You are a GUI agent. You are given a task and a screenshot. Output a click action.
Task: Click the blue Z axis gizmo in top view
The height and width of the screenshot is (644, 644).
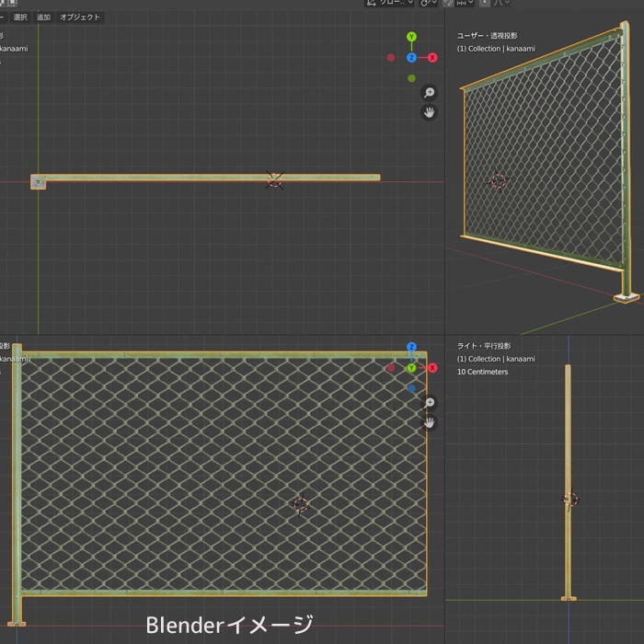(411, 57)
